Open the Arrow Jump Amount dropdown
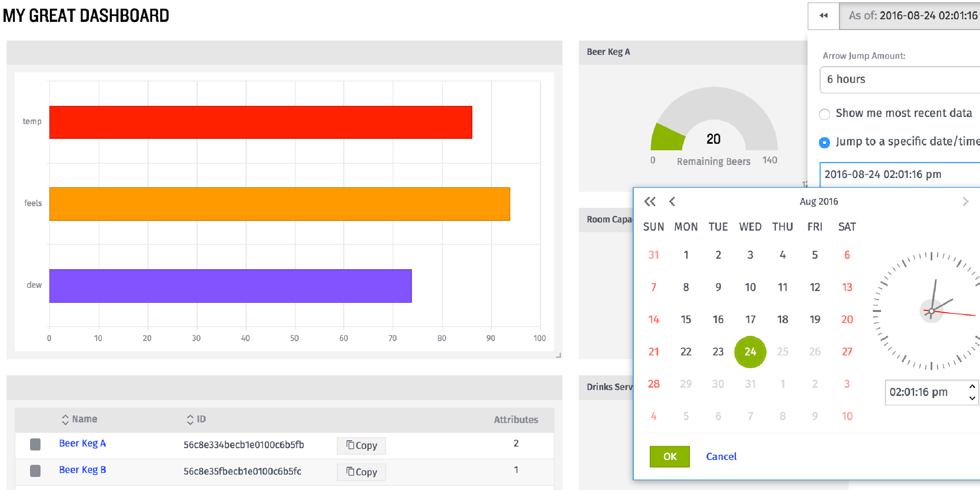Viewport: 980px width, 490px height. [900, 79]
